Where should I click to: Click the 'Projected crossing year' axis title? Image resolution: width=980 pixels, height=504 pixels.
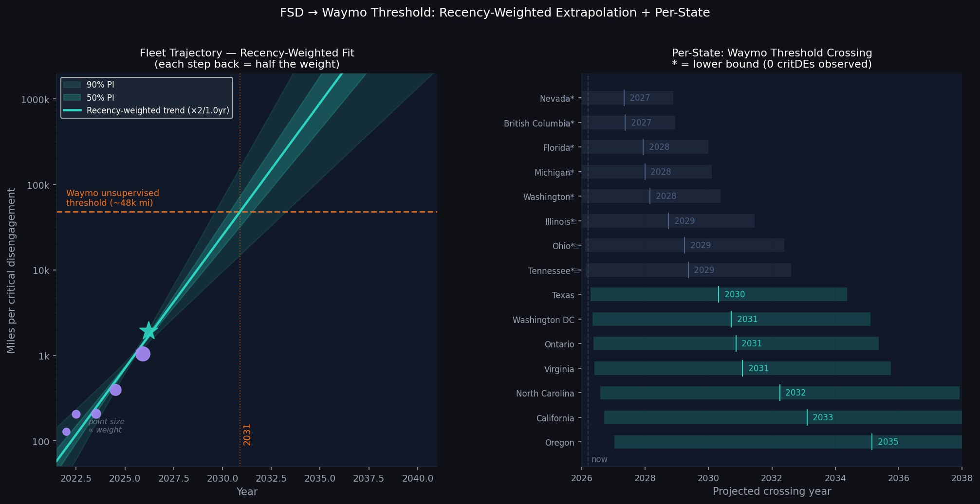772,491
